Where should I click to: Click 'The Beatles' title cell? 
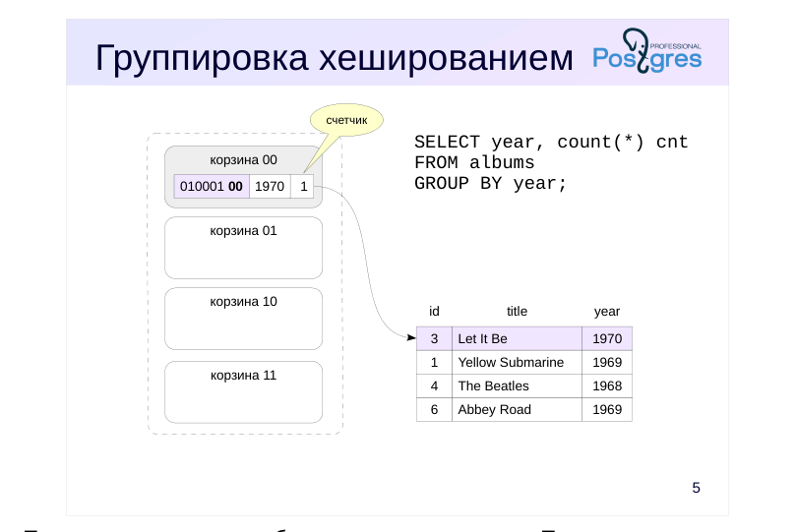[x=517, y=385]
